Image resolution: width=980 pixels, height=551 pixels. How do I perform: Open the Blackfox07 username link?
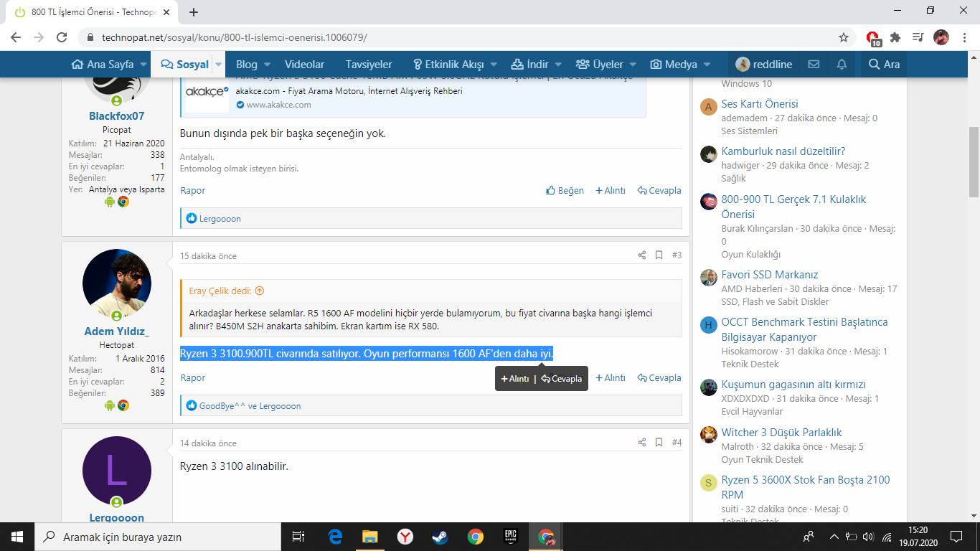tap(117, 116)
